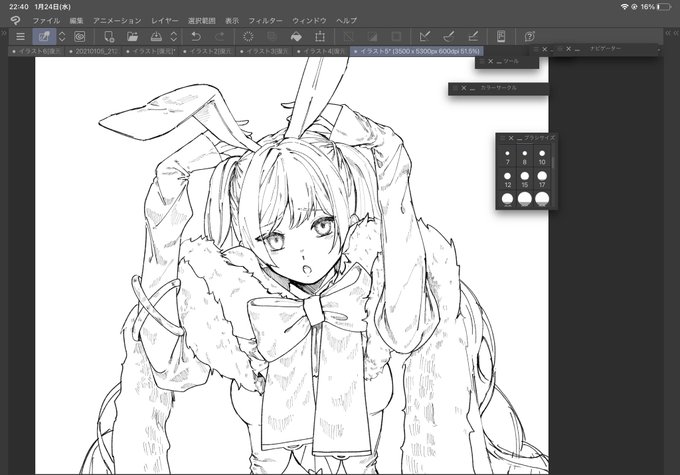
Task: Open the 編集 menu
Action: point(76,20)
